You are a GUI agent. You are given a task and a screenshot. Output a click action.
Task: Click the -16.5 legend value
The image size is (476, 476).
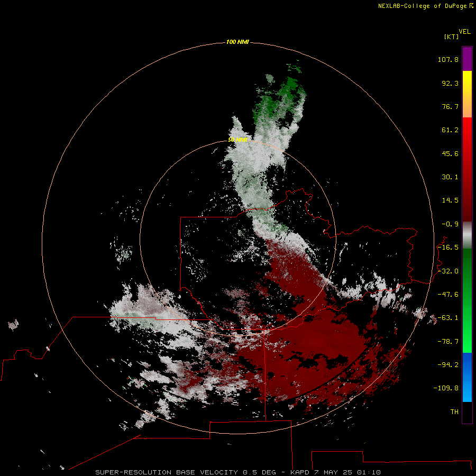point(448,248)
